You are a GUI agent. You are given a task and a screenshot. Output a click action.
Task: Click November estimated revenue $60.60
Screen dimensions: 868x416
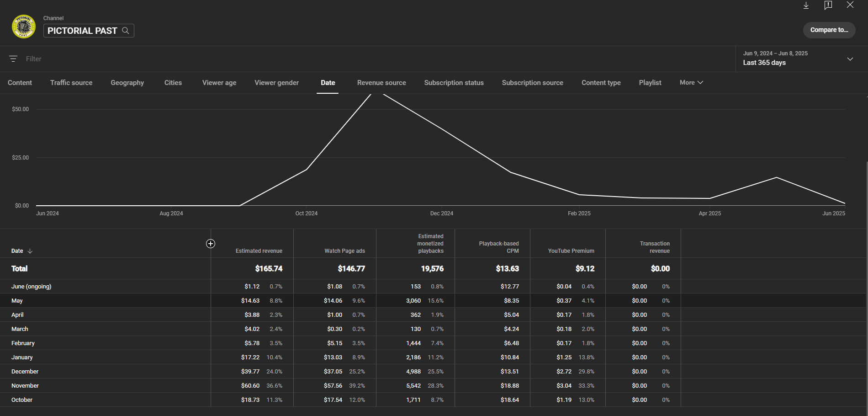point(250,386)
